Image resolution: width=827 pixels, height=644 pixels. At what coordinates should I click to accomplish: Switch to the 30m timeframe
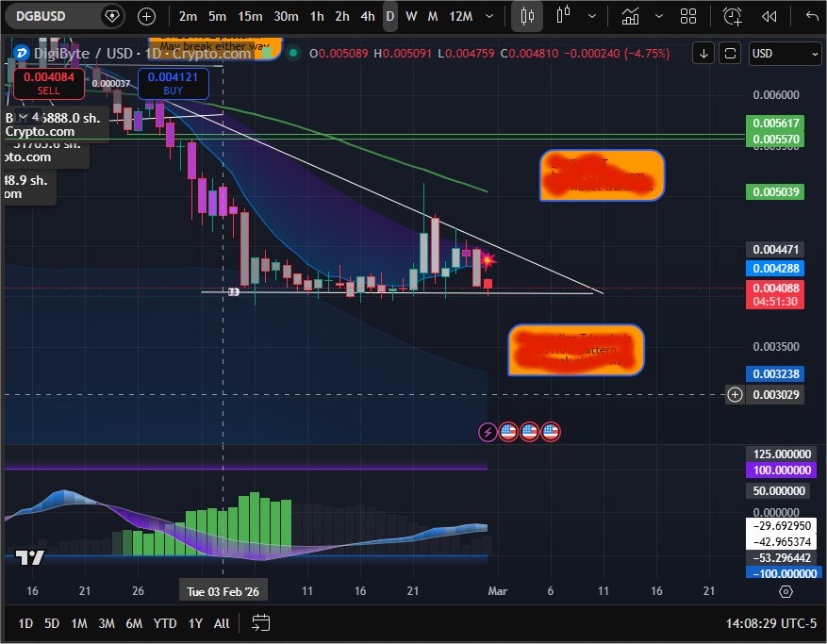286,17
